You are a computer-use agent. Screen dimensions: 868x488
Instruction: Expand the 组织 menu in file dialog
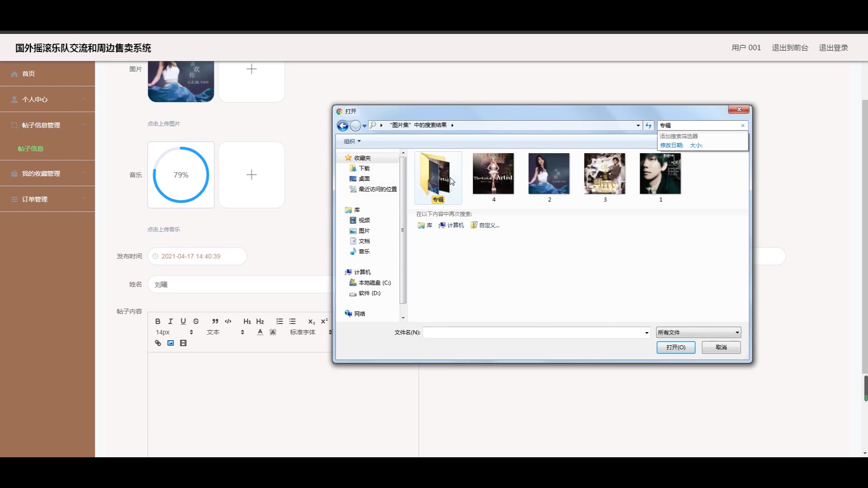click(x=352, y=141)
